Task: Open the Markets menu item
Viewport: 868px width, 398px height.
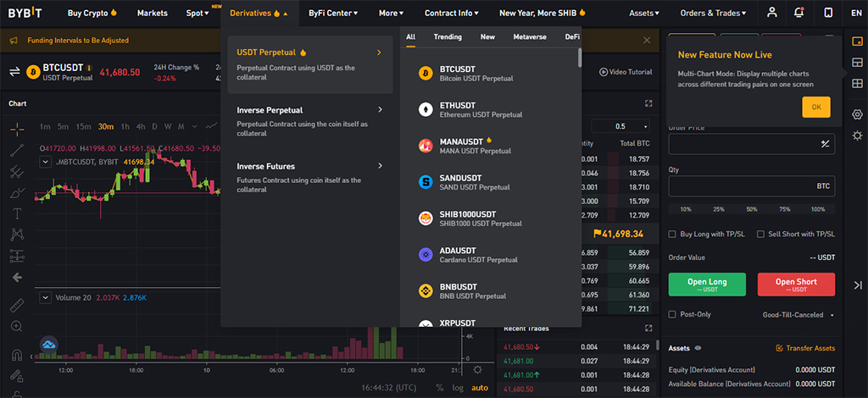Action: point(153,13)
